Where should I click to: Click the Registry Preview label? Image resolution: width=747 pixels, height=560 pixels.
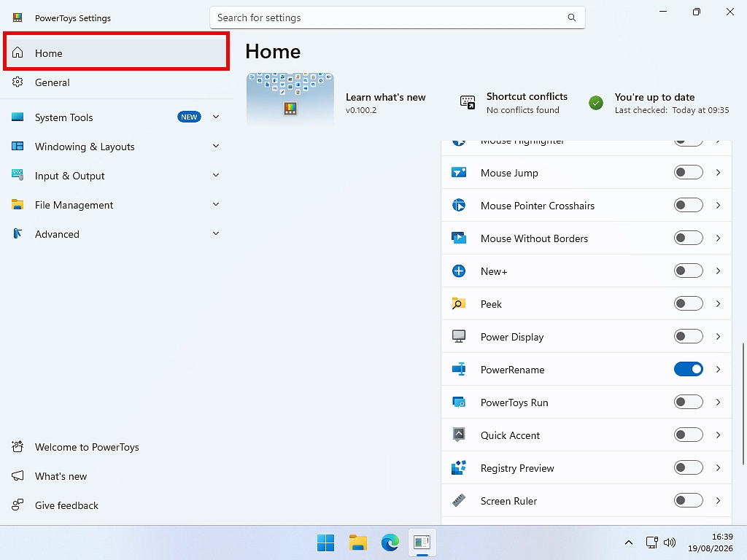(x=517, y=469)
